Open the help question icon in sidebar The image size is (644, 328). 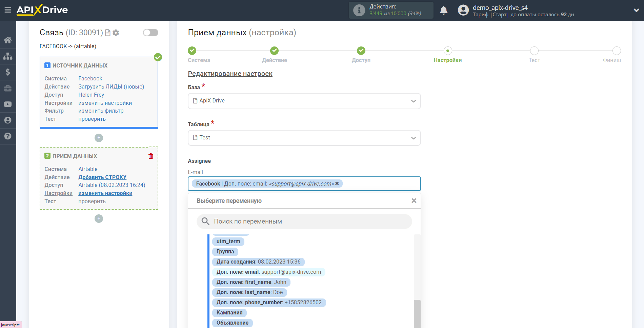(8, 136)
